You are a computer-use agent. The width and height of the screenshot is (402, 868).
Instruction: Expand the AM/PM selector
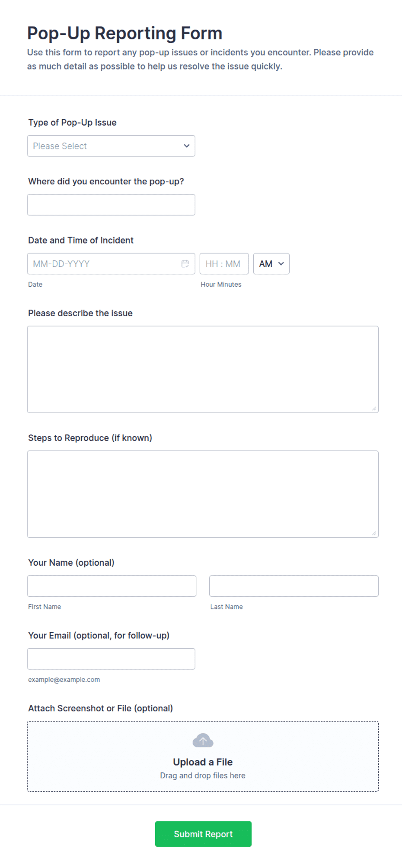(x=271, y=264)
